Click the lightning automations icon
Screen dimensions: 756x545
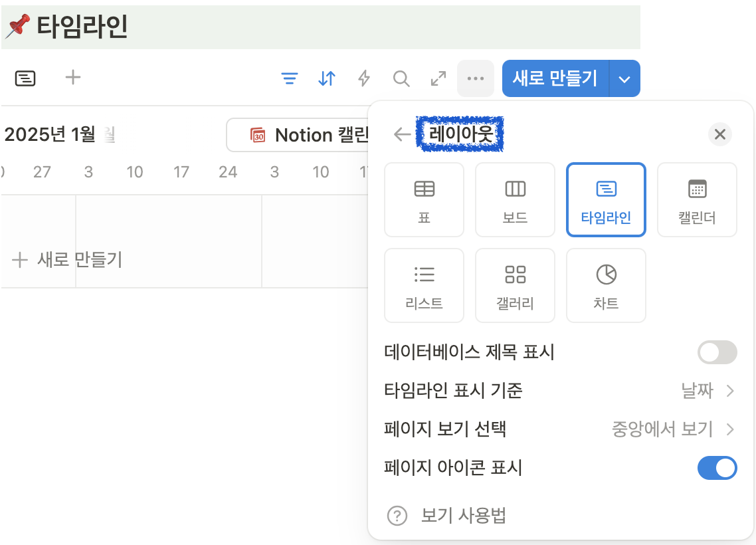click(364, 78)
